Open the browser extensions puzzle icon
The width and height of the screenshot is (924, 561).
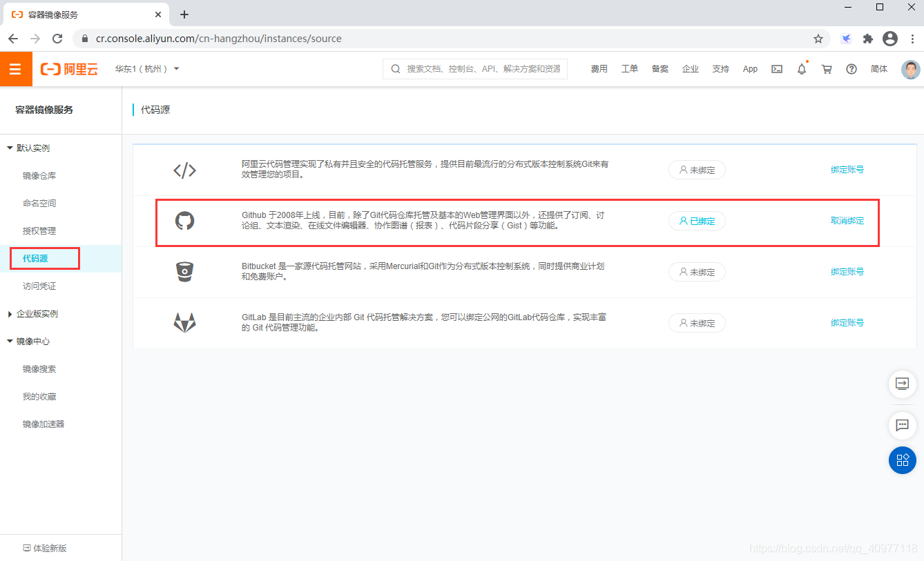click(868, 39)
